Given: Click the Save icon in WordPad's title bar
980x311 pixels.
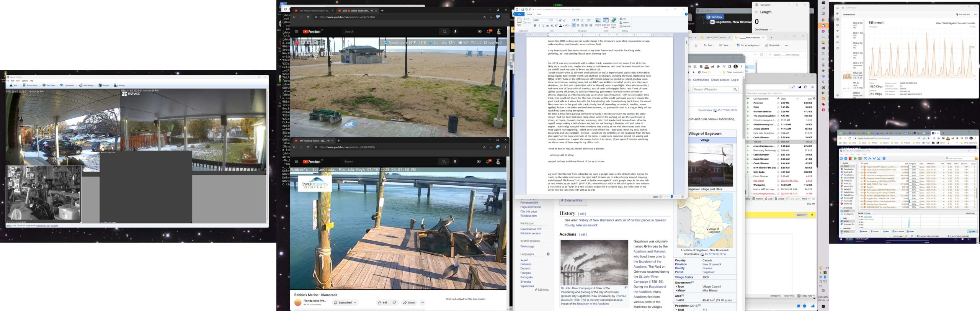Looking at the screenshot, I should pyautogui.click(x=523, y=10).
